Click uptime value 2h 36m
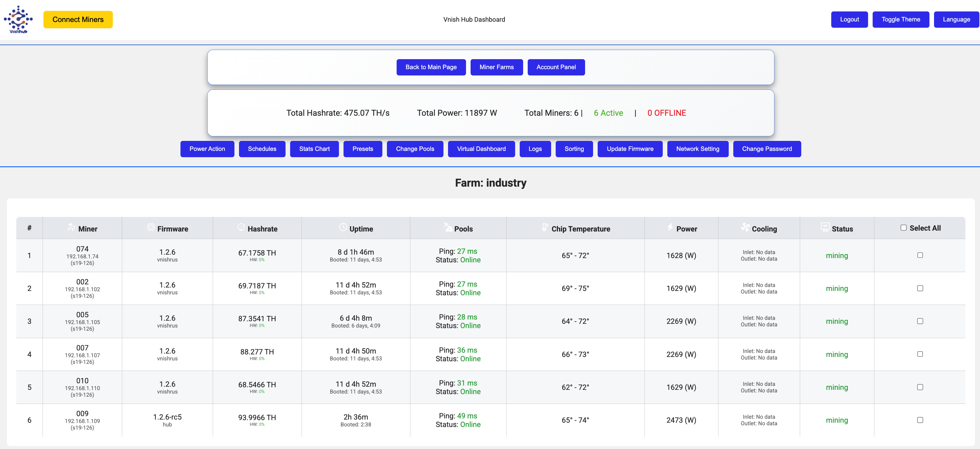 [356, 417]
